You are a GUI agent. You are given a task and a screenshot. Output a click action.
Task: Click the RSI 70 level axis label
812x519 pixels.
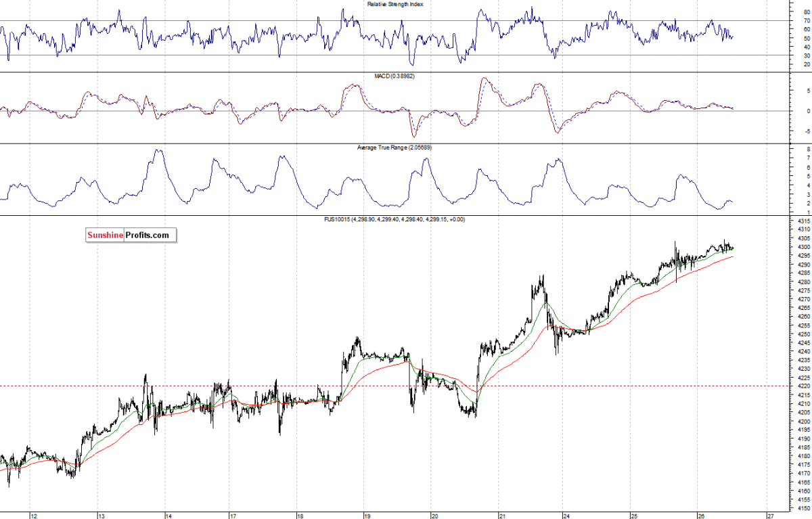tap(807, 21)
